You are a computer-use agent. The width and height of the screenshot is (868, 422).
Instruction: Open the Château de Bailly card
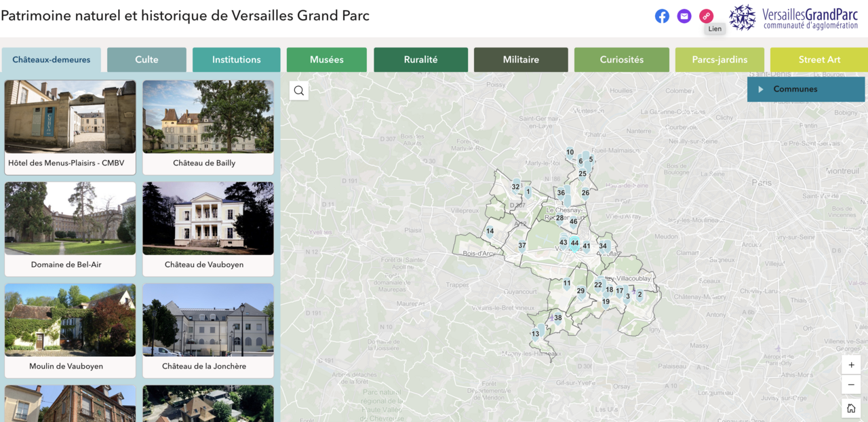tap(208, 128)
